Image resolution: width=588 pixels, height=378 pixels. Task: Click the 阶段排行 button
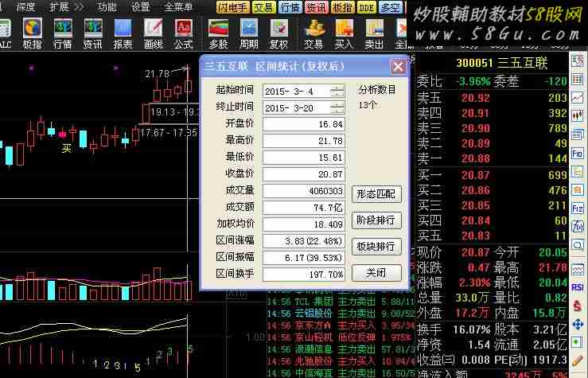pyautogui.click(x=376, y=220)
